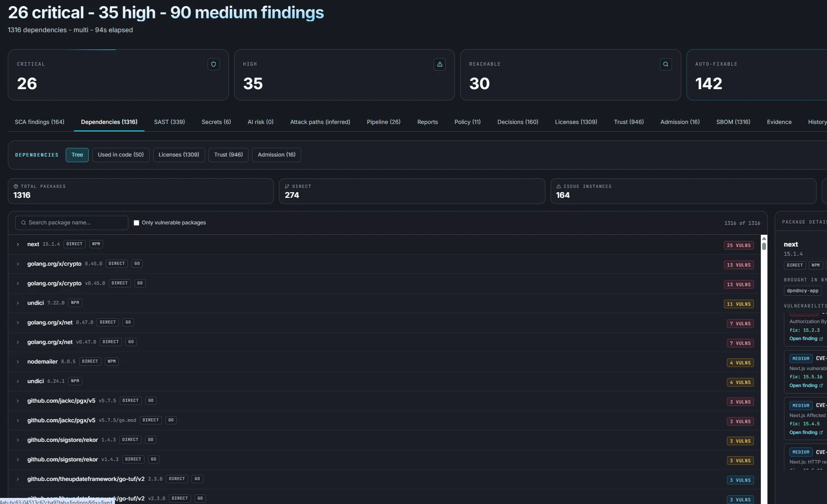
Task: Open the Attack paths (inferred) tab
Action: [320, 122]
